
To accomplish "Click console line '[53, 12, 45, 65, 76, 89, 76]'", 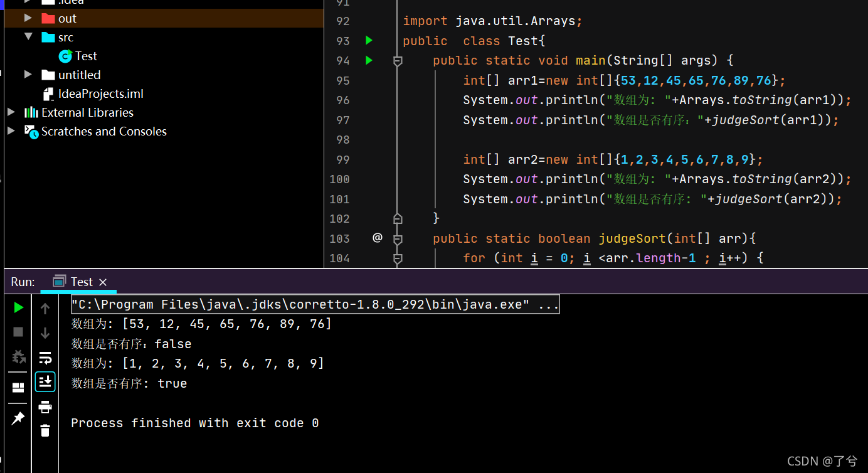I will (x=226, y=324).
